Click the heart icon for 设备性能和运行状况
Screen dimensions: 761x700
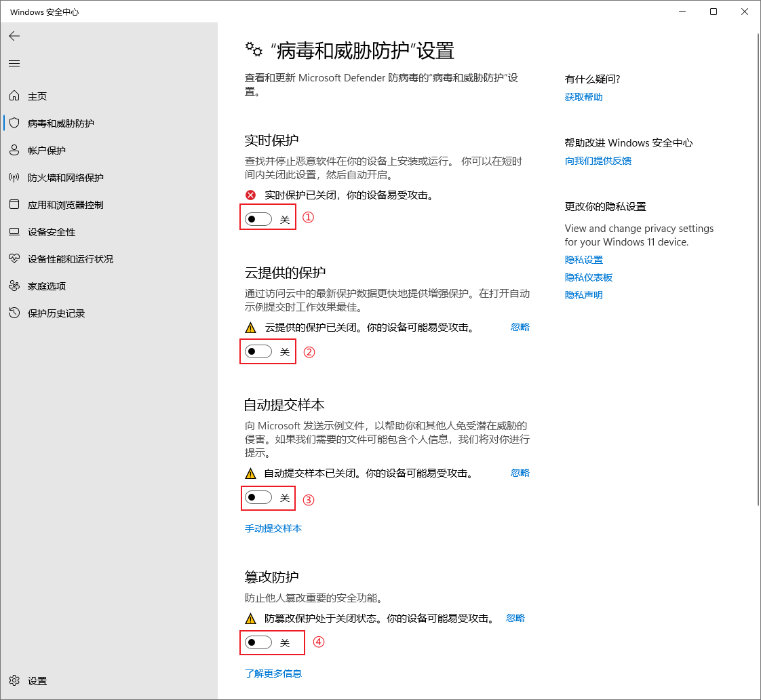pos(14,259)
